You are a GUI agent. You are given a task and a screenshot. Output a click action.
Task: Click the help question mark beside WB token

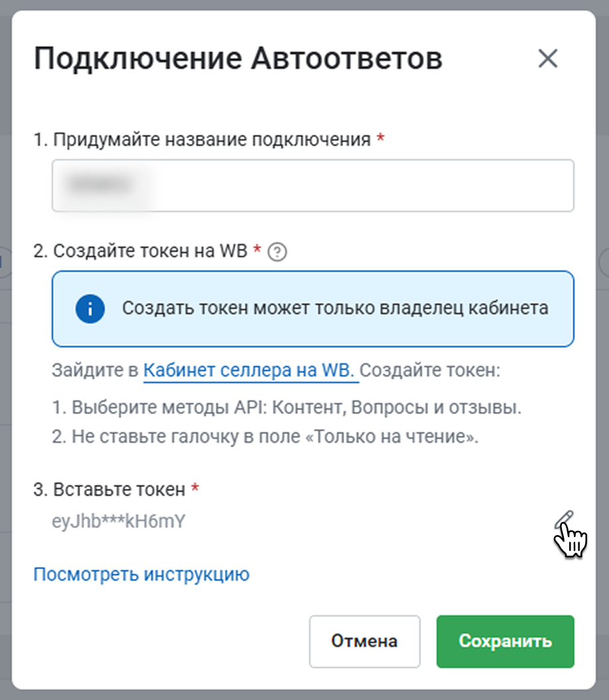pos(277,252)
